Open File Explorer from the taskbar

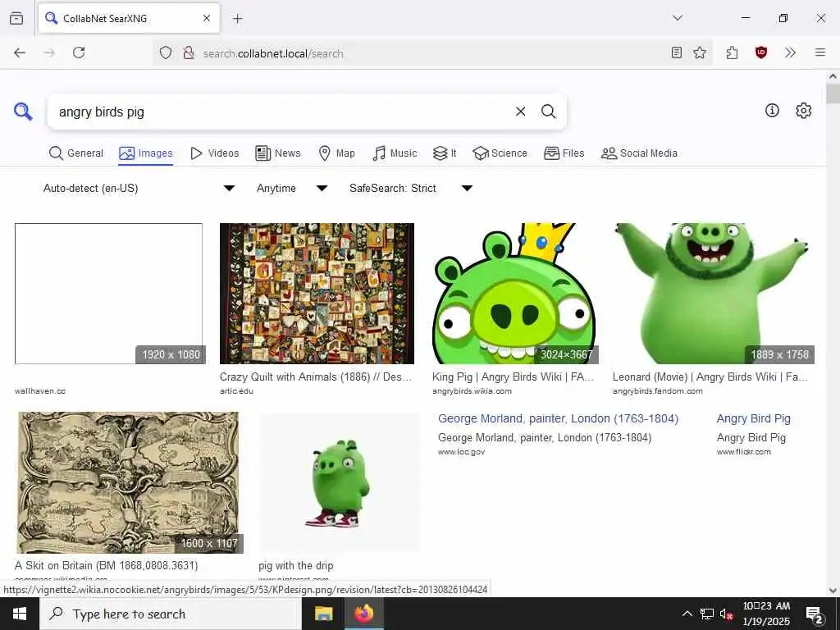(x=323, y=614)
